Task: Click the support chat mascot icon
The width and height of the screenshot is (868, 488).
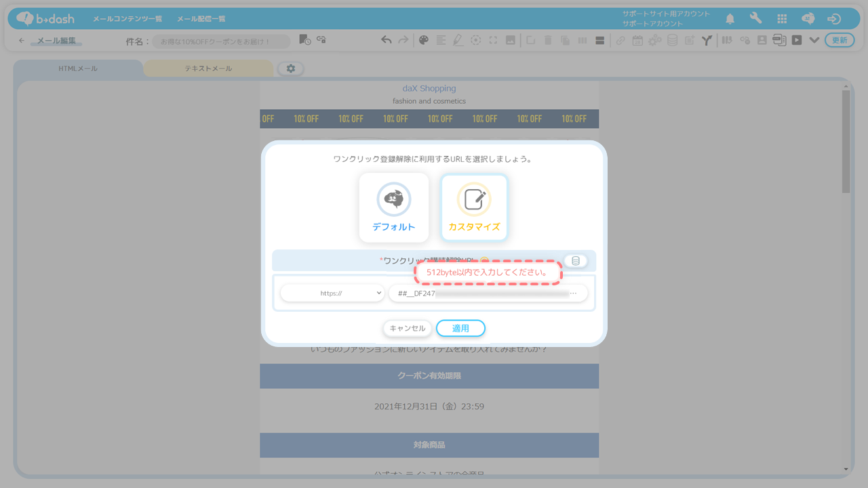Action: (x=808, y=19)
